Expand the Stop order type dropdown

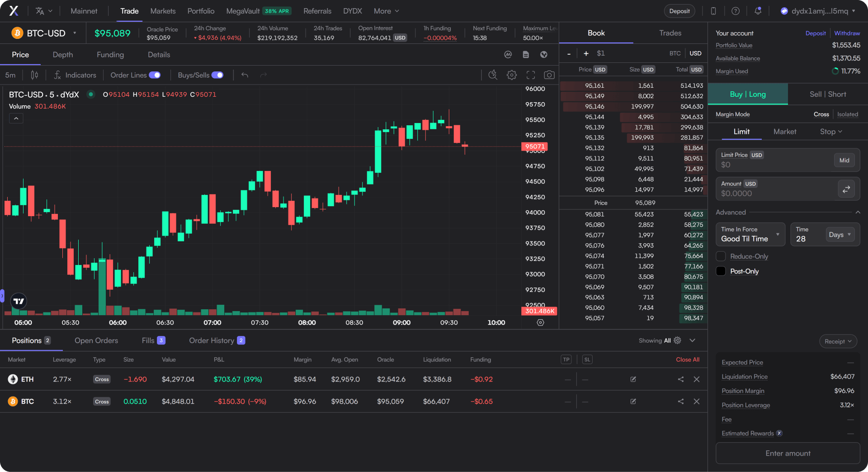pyautogui.click(x=831, y=132)
